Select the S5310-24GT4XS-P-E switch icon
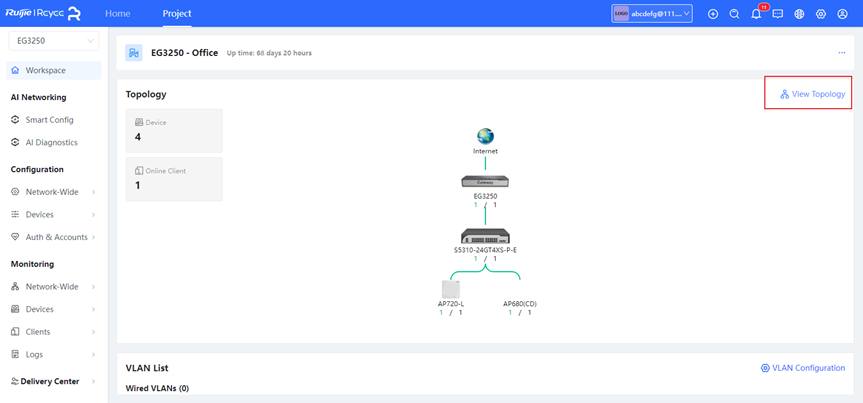Image resolution: width=863 pixels, height=403 pixels. coord(485,236)
